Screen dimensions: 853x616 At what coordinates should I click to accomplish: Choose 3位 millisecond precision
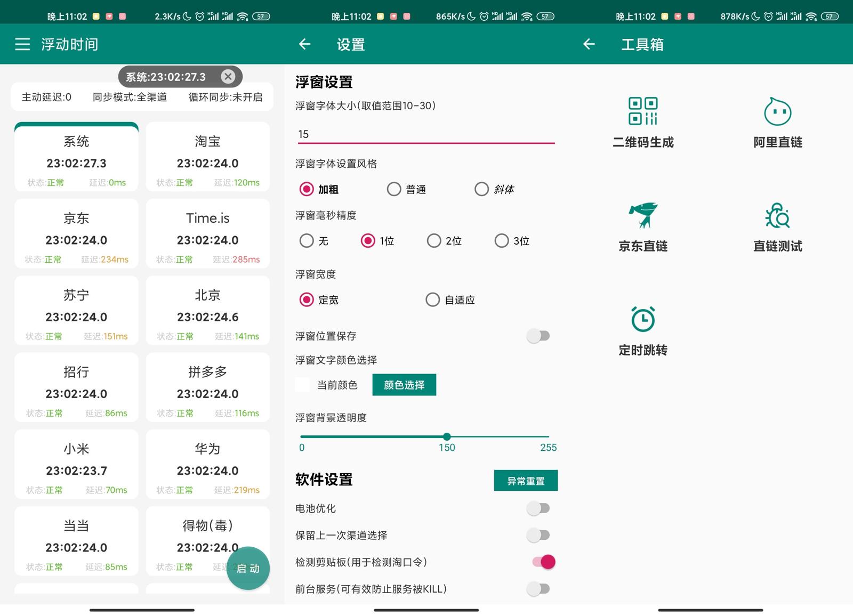(x=502, y=241)
